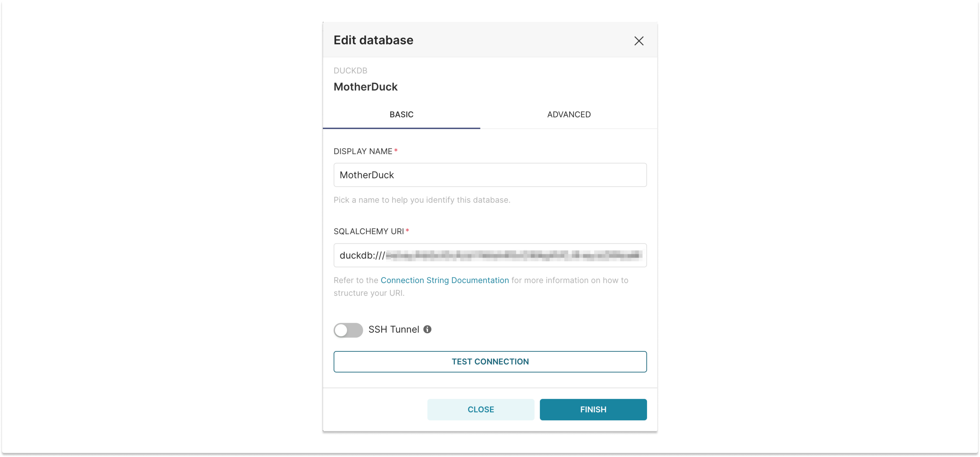The width and height of the screenshot is (980, 457).
Task: Click the CLOSE button icon
Action: 481,409
